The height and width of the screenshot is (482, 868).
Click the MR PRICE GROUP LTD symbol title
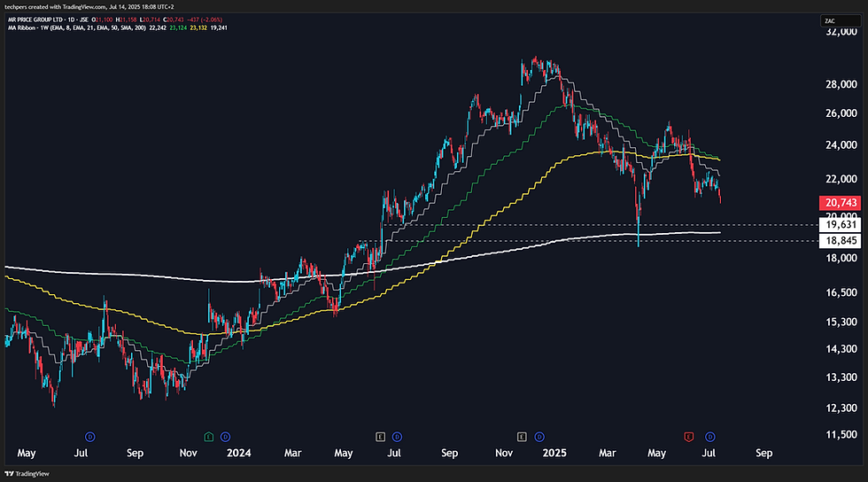point(35,19)
